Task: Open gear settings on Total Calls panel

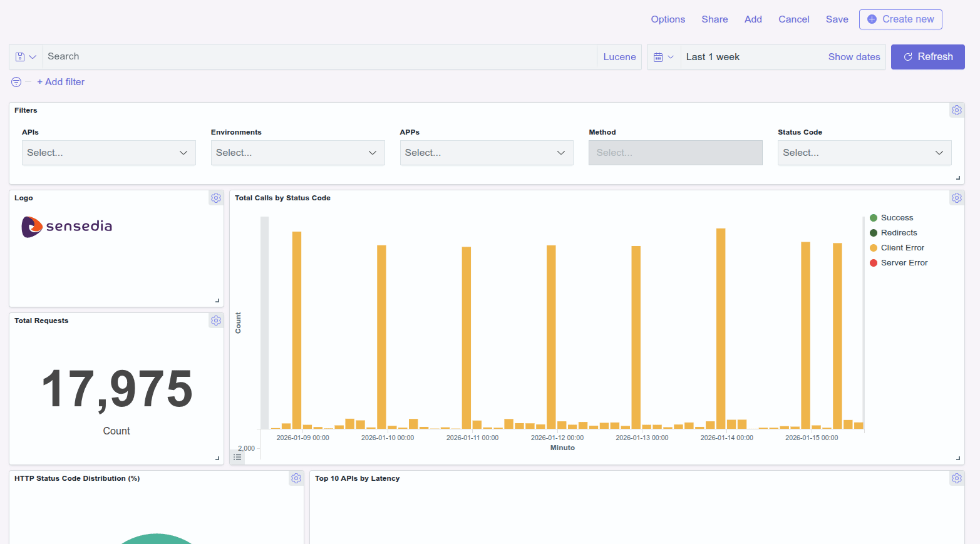Action: point(956,198)
